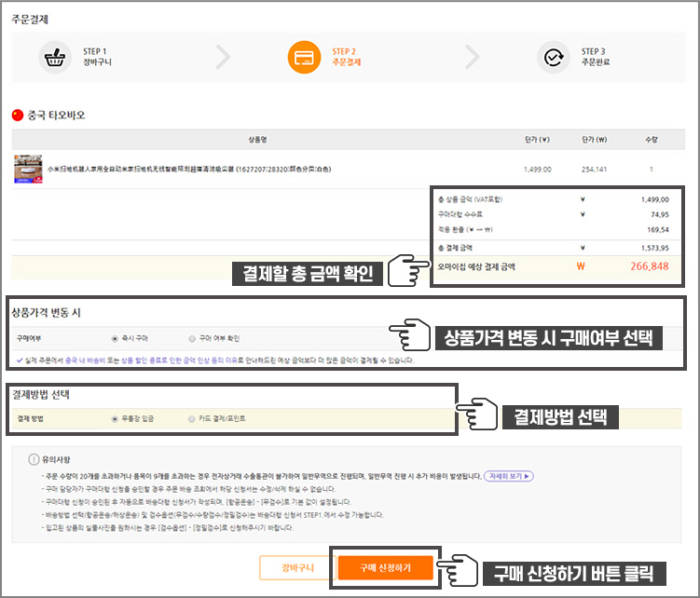Image resolution: width=700 pixels, height=598 pixels.
Task: Expand details with the 자세히 보기 button
Action: [509, 476]
